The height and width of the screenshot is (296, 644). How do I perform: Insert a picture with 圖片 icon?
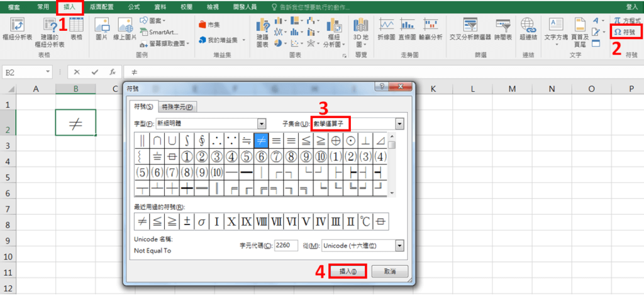point(102,26)
